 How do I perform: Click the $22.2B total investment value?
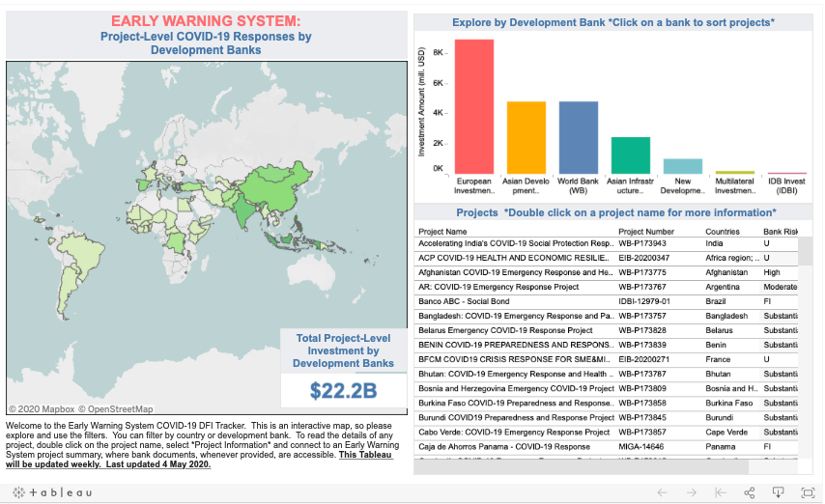(x=343, y=390)
